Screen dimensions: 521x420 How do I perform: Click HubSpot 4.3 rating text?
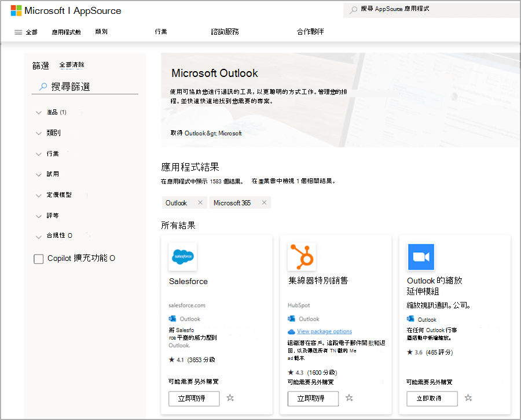pos(313,373)
